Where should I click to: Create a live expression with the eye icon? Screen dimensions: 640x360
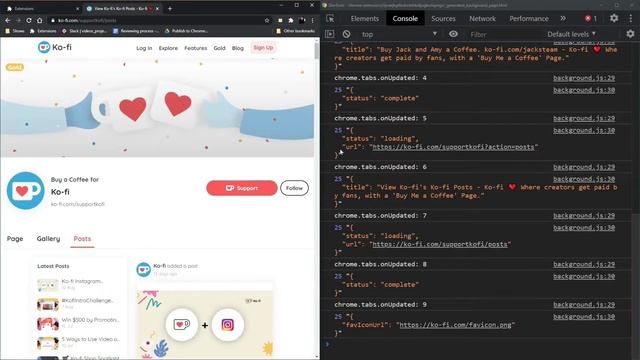tap(453, 34)
